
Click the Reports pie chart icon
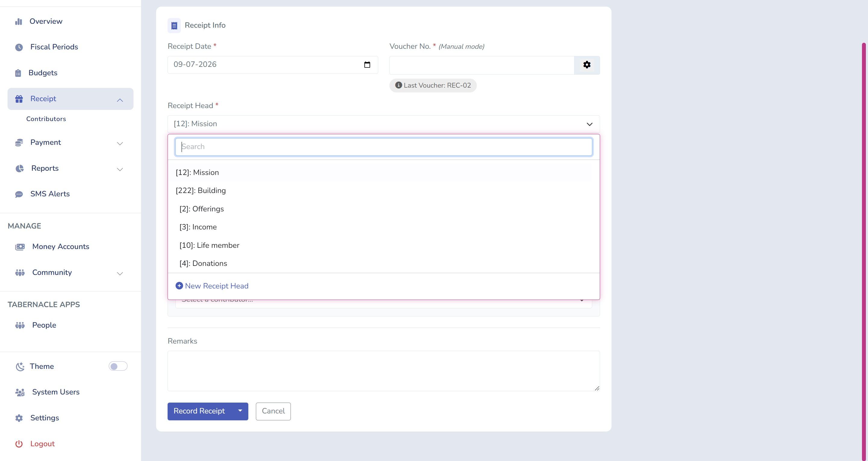20,168
